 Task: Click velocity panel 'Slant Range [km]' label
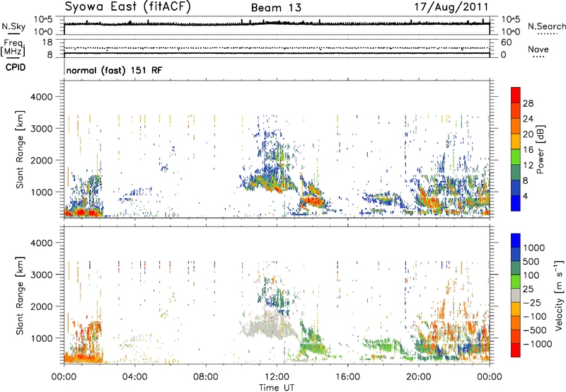pos(20,295)
